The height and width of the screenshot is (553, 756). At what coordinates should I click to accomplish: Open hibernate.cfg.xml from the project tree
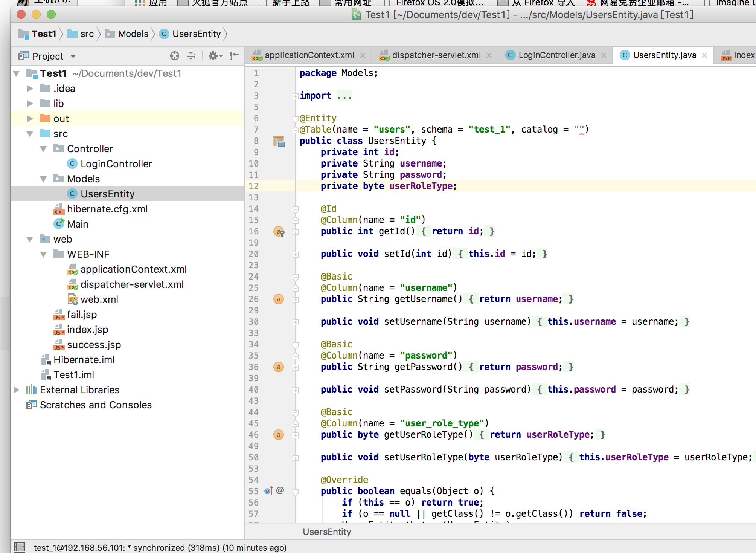point(107,209)
